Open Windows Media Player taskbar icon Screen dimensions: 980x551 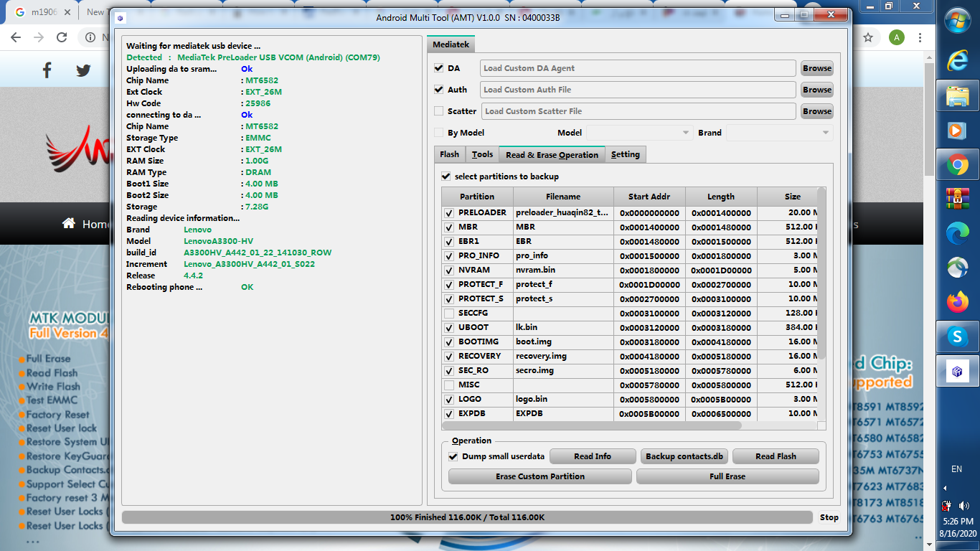957,131
